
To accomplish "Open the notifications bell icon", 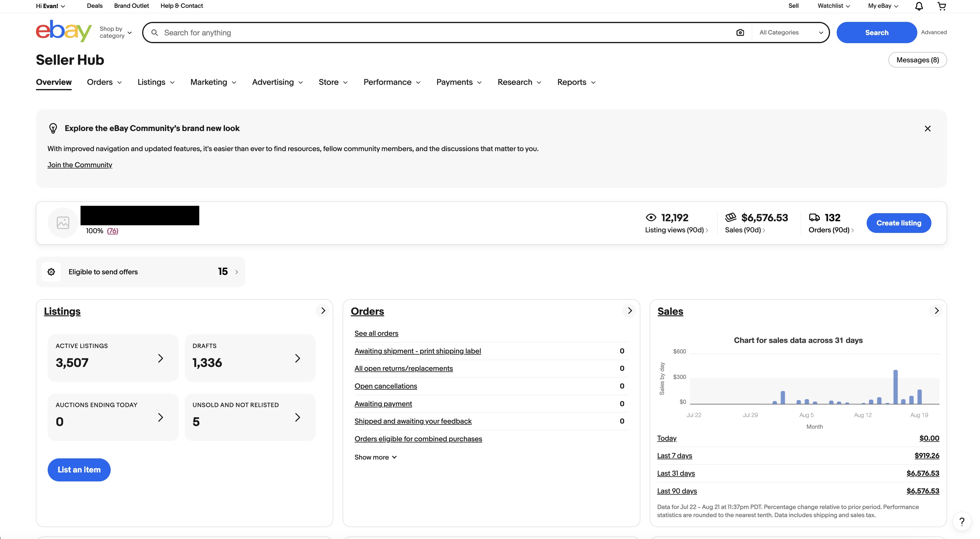I will 919,6.
